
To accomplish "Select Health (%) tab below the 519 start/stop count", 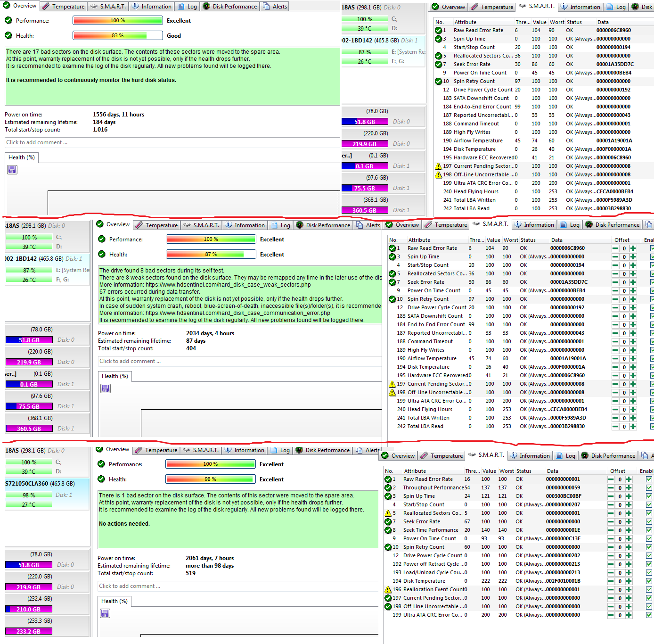I will pyautogui.click(x=114, y=601).
